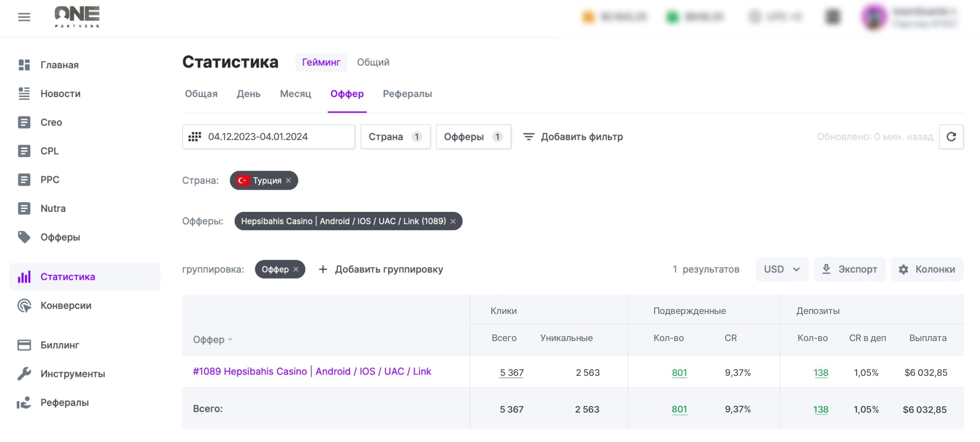Image resolution: width=980 pixels, height=442 pixels.
Task: Click the Creo sidebar icon
Action: 24,122
